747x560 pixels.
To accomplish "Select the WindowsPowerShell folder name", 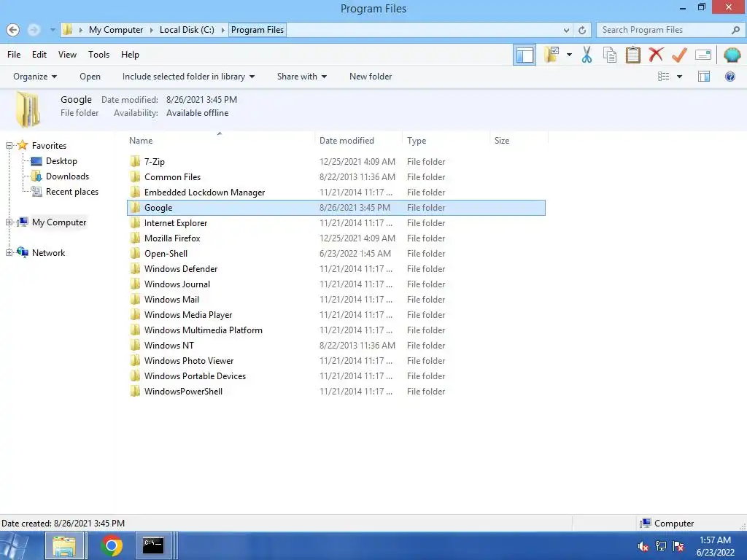I will pos(183,392).
